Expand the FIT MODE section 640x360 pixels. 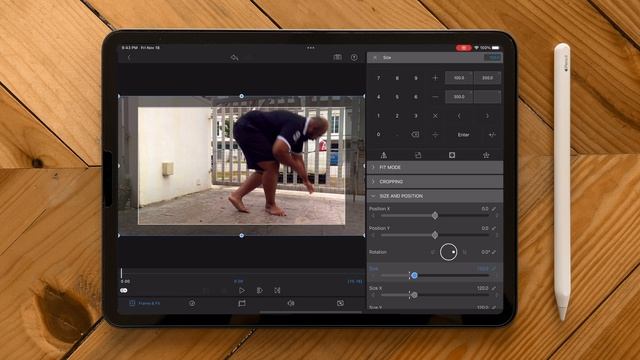[435, 167]
